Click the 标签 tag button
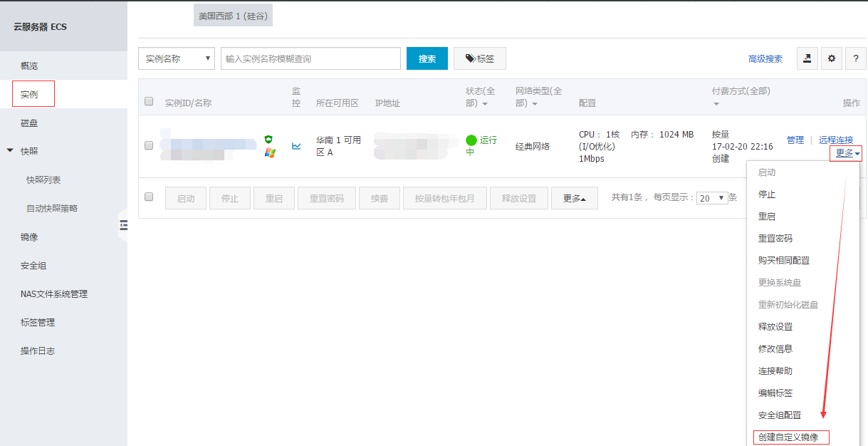Image resolution: width=868 pixels, height=446 pixels. pyautogui.click(x=479, y=58)
